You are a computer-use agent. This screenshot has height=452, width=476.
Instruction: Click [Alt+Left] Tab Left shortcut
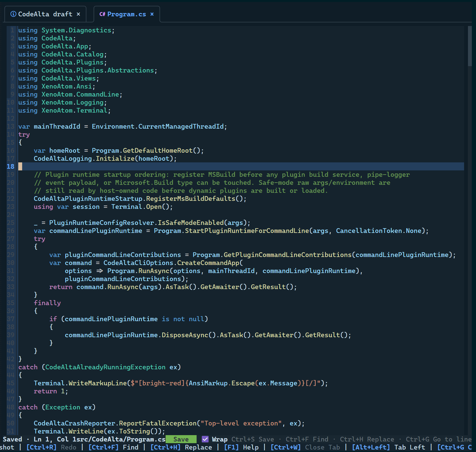(x=388, y=447)
